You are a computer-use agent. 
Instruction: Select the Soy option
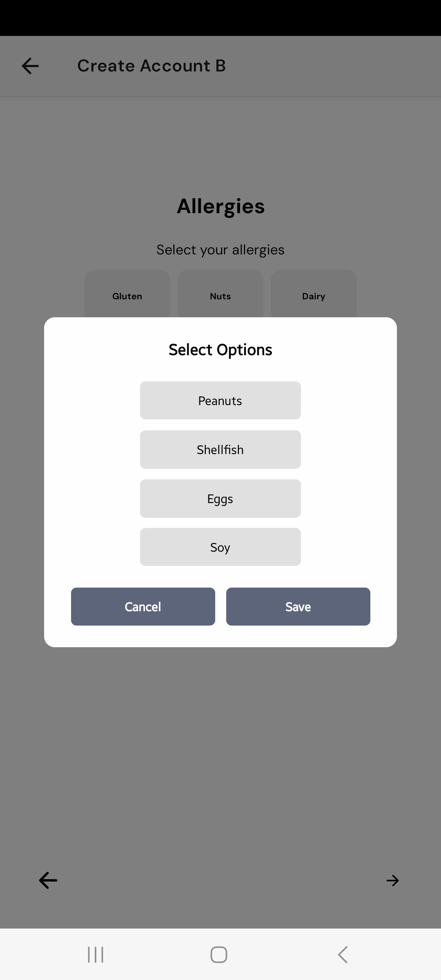[220, 547]
